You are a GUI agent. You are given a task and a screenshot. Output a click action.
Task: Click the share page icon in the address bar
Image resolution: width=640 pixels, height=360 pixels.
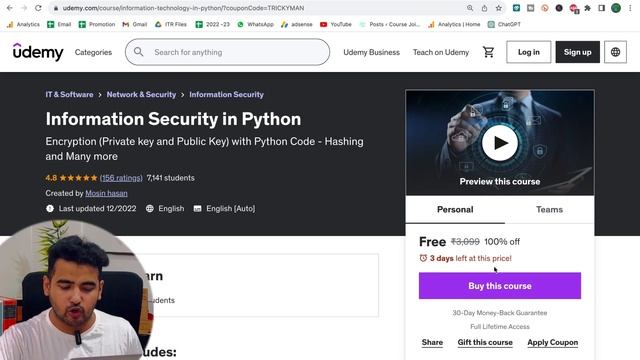pyautogui.click(x=484, y=8)
